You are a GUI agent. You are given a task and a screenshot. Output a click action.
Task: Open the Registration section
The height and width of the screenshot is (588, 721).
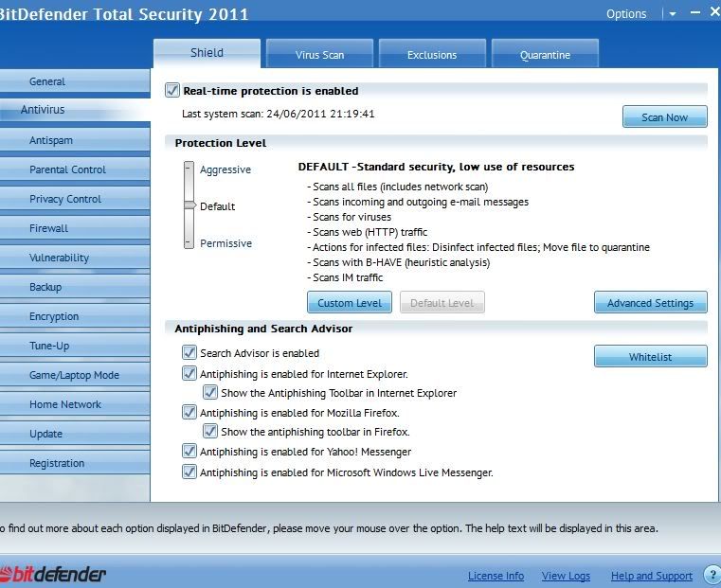coord(75,463)
